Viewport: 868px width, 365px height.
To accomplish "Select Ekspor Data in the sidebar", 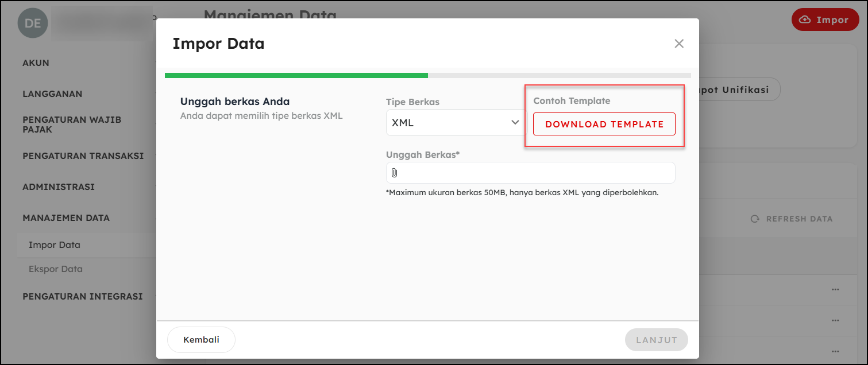I will [56, 269].
